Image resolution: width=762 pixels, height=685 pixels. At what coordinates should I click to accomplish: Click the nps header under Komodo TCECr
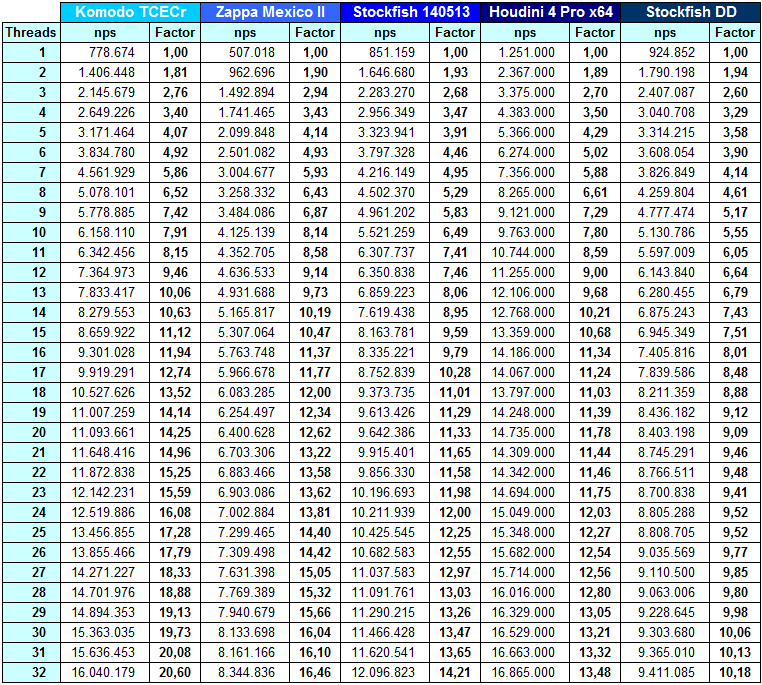[105, 33]
